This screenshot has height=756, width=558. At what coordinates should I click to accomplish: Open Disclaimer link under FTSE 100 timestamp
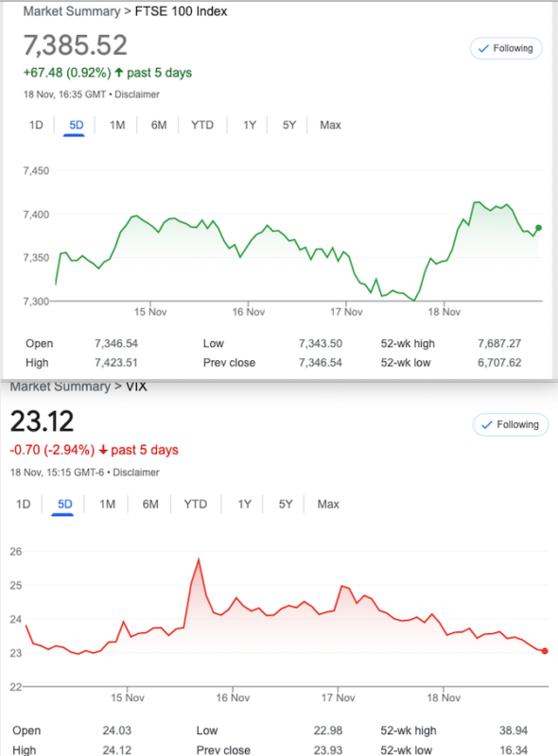pos(137,94)
